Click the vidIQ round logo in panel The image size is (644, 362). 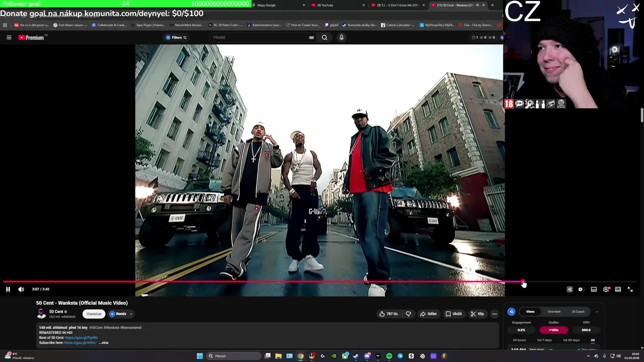512,312
